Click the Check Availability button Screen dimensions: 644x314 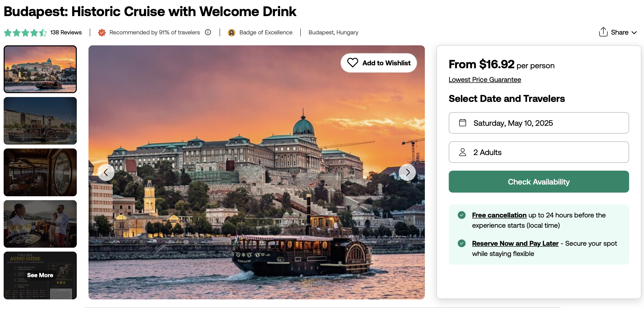pos(538,181)
